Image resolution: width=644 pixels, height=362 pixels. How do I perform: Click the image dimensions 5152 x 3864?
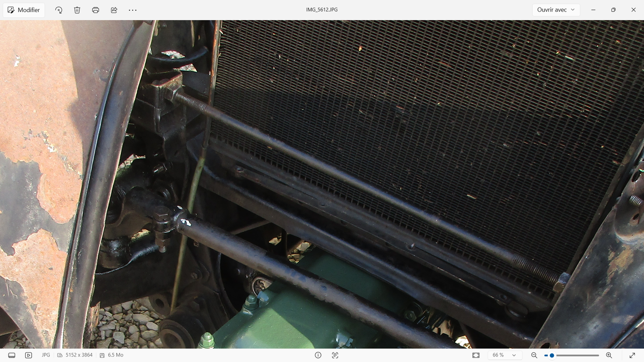pyautogui.click(x=75, y=355)
